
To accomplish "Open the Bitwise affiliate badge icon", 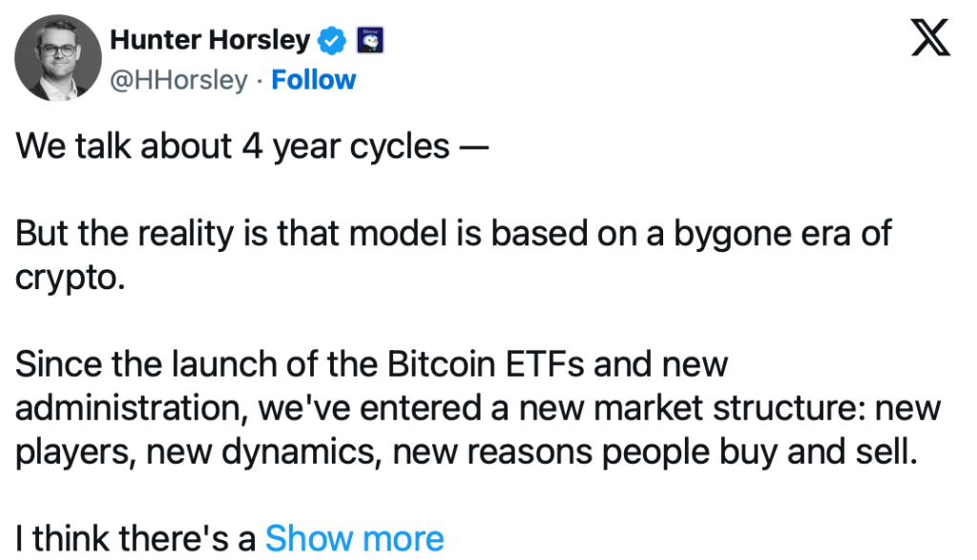I will tap(369, 40).
